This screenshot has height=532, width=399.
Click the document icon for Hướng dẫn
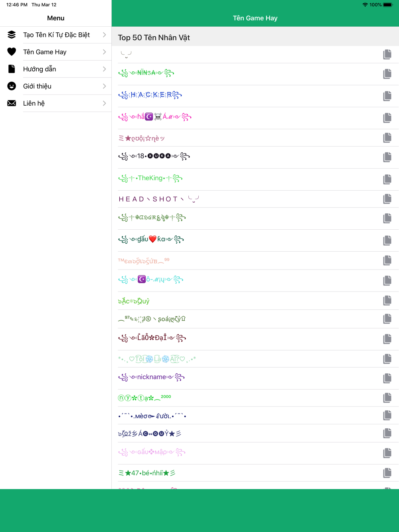tap(12, 69)
